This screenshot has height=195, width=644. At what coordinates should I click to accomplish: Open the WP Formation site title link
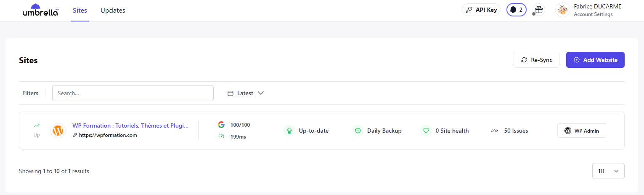point(130,126)
